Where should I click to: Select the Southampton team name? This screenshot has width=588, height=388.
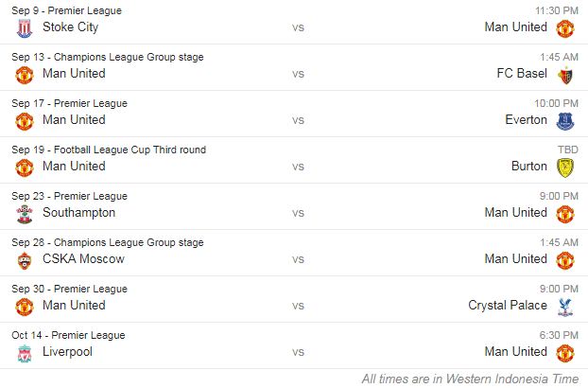tap(78, 213)
